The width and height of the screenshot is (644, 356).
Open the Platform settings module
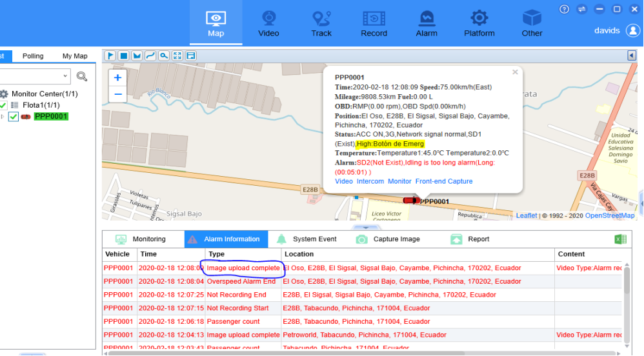click(x=479, y=23)
